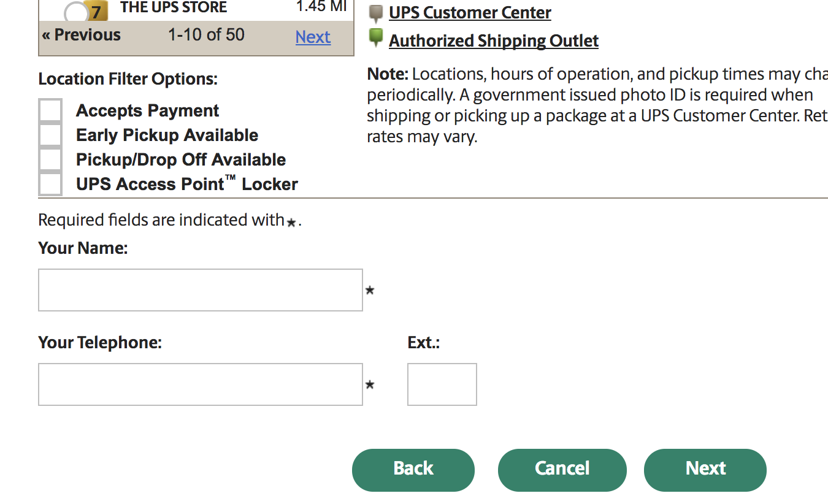Select The UPS Store radio button

pyautogui.click(x=76, y=12)
